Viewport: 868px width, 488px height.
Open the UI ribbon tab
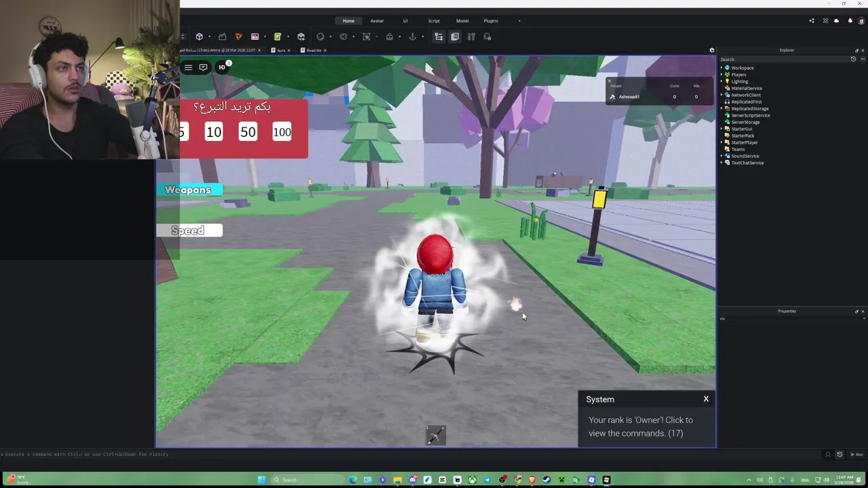point(406,21)
